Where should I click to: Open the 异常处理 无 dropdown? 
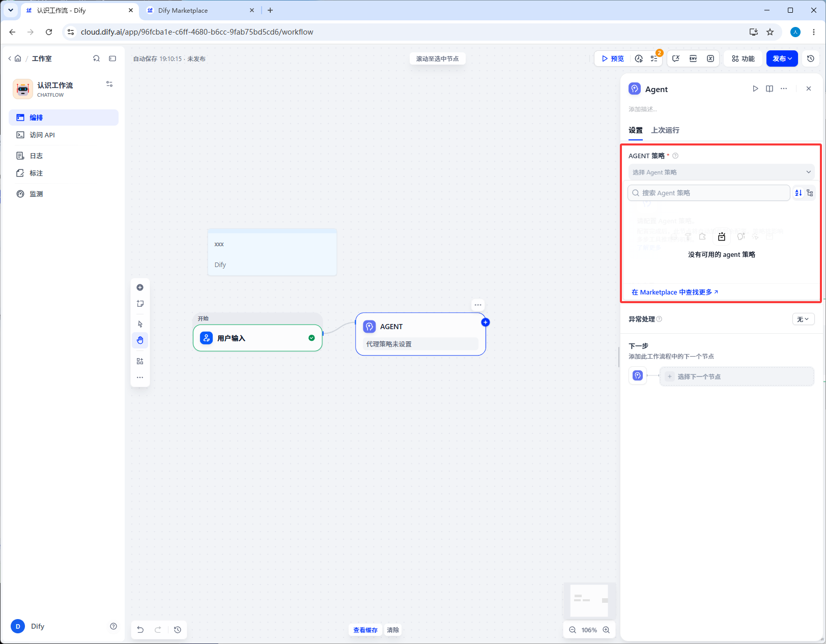pos(804,319)
